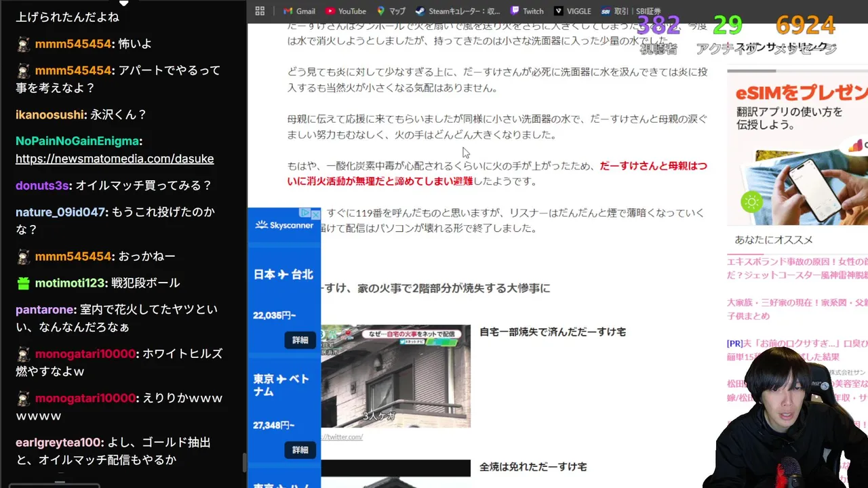
Task: Click the AdChoices triangle icon on Skyscanner ad
Action: coord(305,213)
